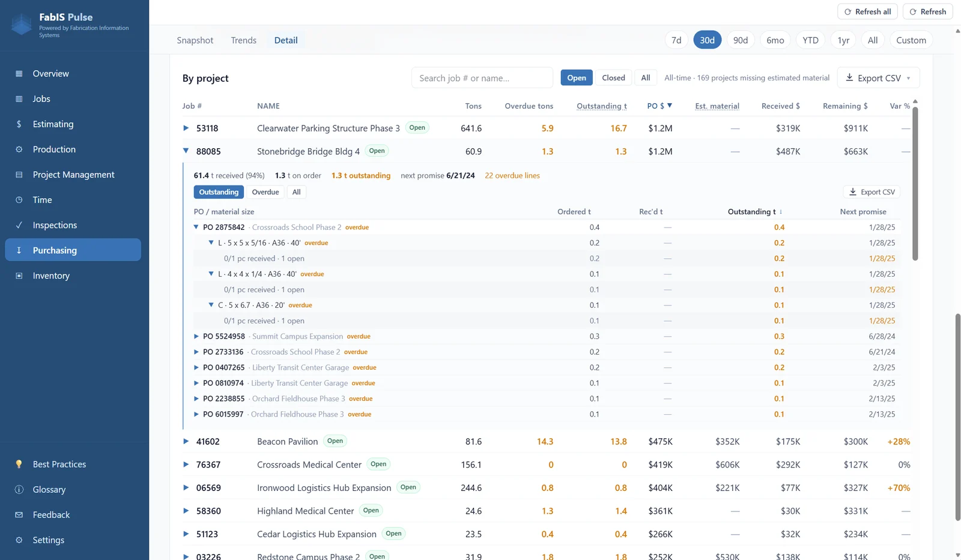This screenshot has height=560, width=961.
Task: Click the page's main vertical scrollbar
Action: click(x=958, y=417)
